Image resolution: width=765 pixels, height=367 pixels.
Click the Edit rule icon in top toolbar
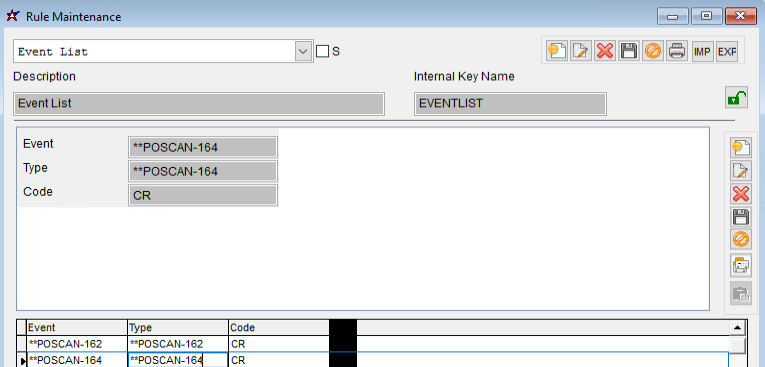tap(581, 51)
